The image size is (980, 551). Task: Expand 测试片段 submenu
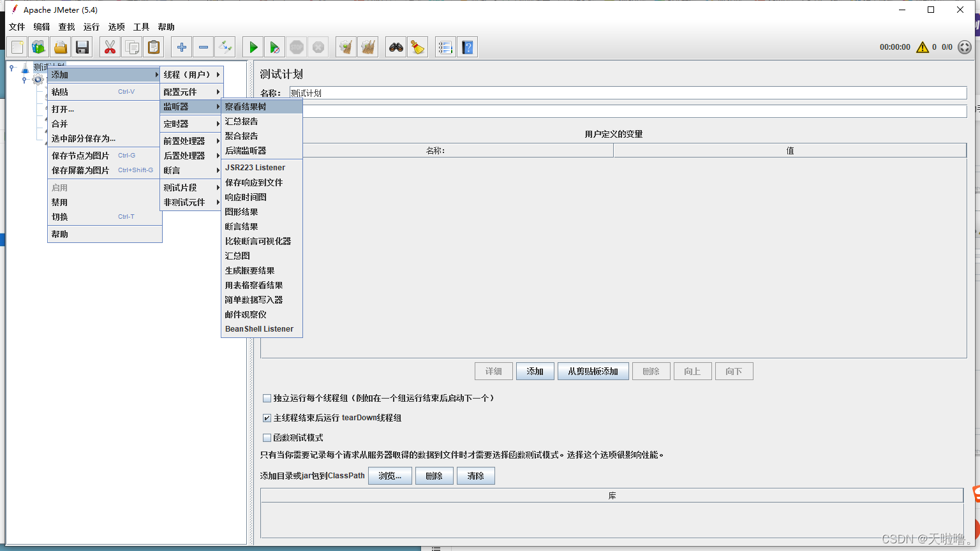[191, 187]
